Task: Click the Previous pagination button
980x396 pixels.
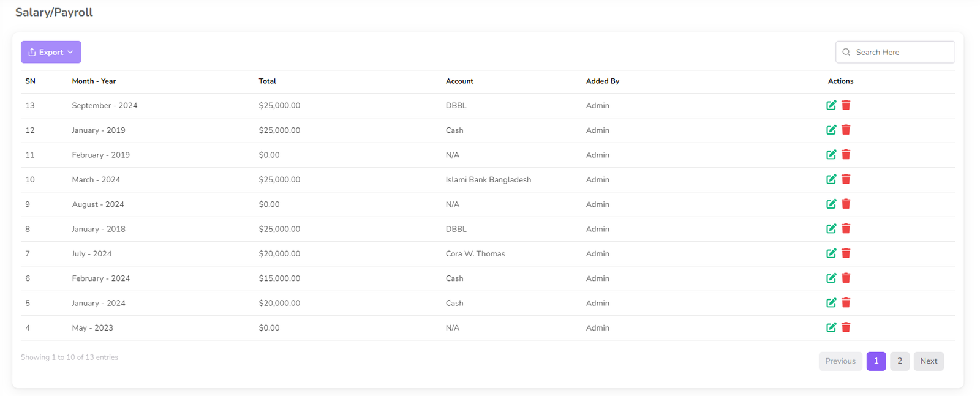Action: [x=840, y=361]
